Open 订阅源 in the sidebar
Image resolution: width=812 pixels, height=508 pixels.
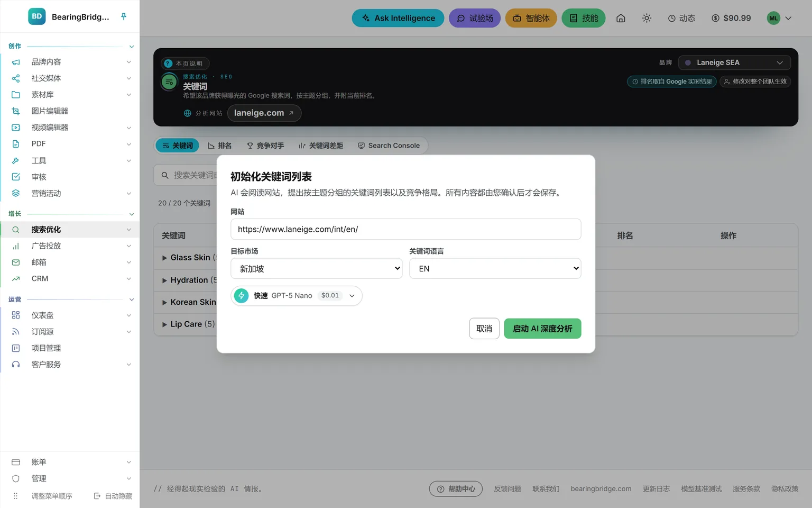70,332
